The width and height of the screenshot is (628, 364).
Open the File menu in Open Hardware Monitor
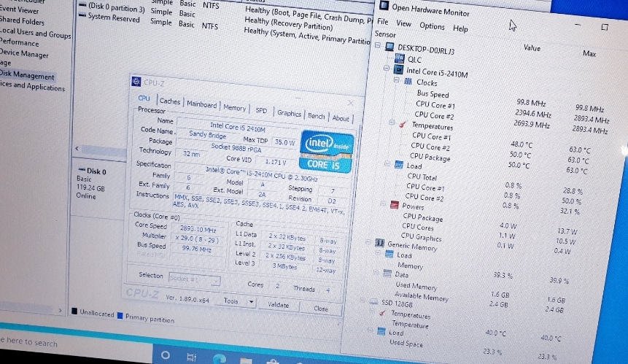coord(383,22)
